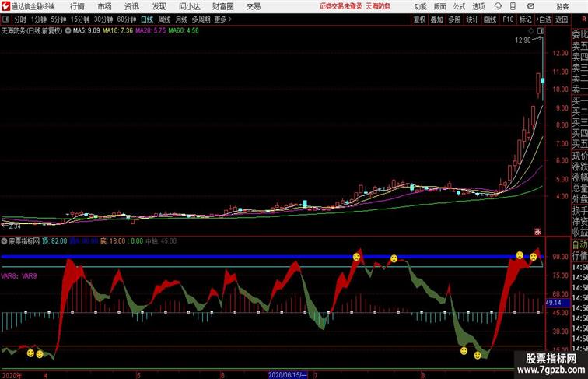Click the 2020/06/15 date marker on timeline

(288, 375)
